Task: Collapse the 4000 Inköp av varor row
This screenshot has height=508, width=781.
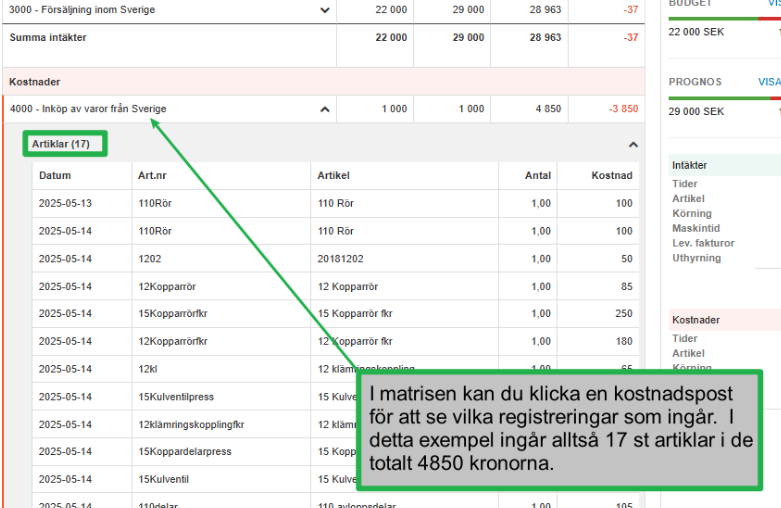Action: [325, 109]
